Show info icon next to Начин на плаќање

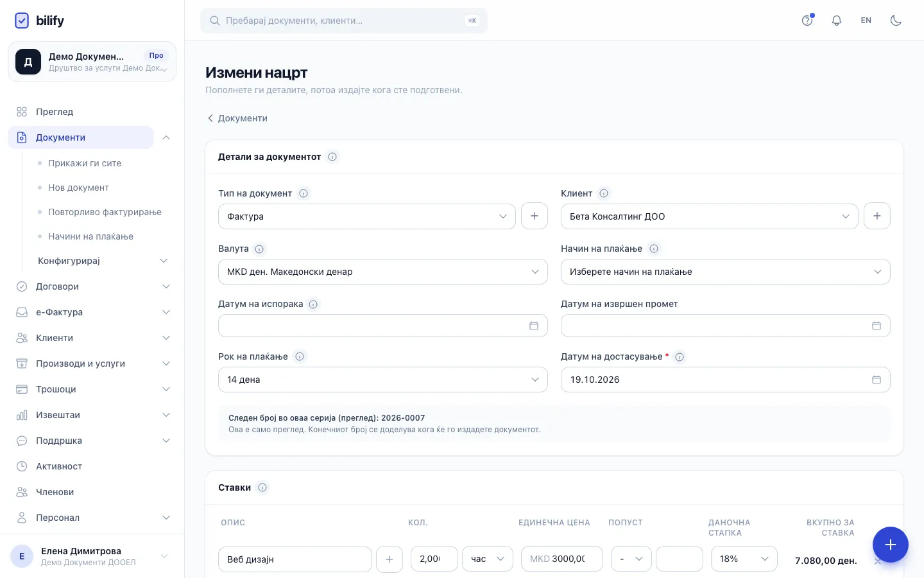(654, 249)
